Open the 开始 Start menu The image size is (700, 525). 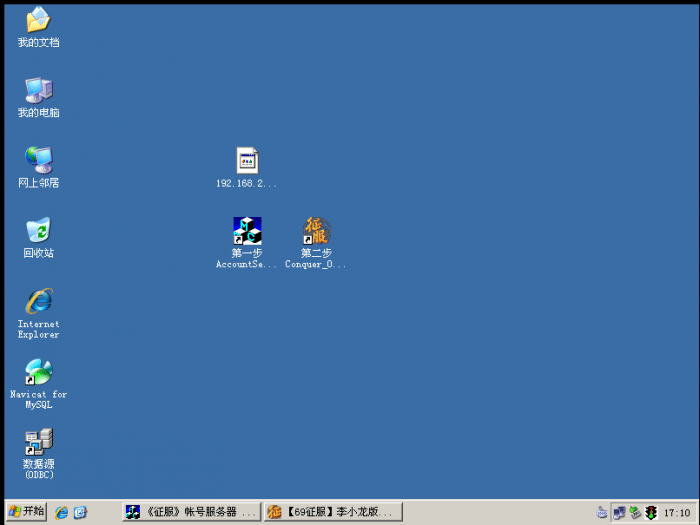tap(26, 512)
